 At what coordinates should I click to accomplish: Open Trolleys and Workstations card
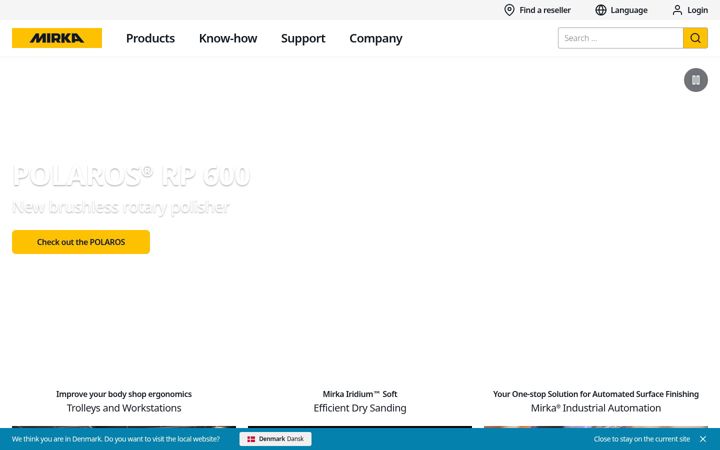coord(124,408)
